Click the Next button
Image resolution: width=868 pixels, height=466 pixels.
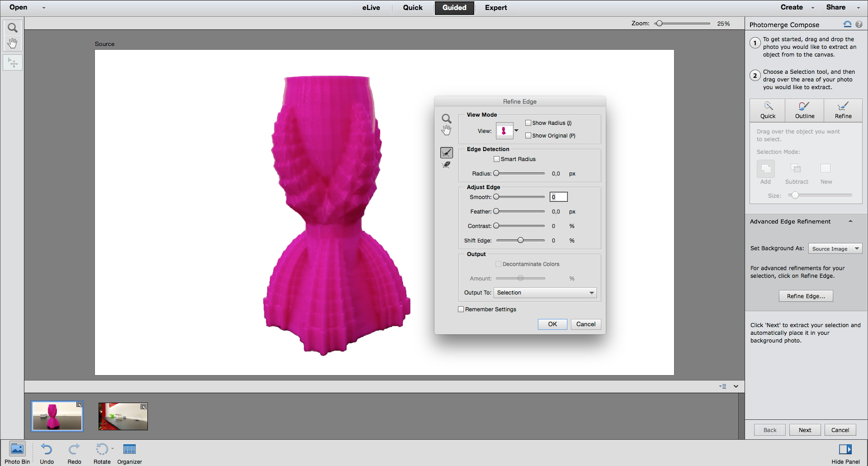click(x=805, y=430)
